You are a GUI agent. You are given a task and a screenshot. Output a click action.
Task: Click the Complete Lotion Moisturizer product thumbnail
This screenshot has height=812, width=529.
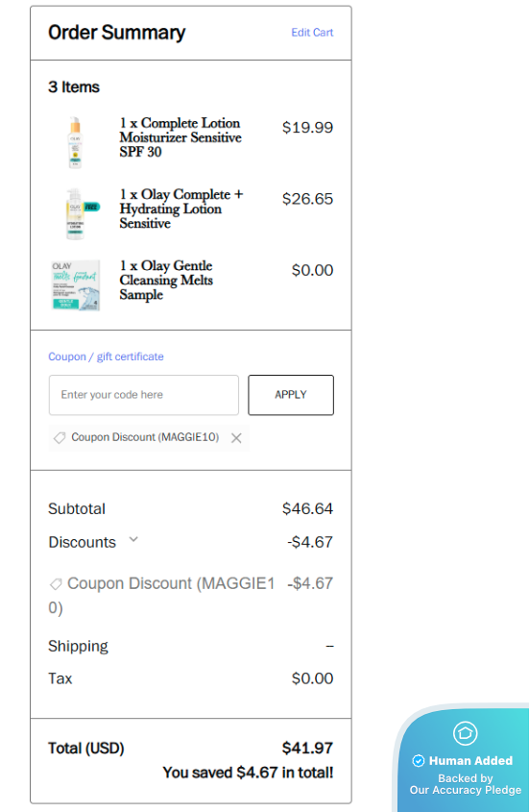(x=75, y=142)
